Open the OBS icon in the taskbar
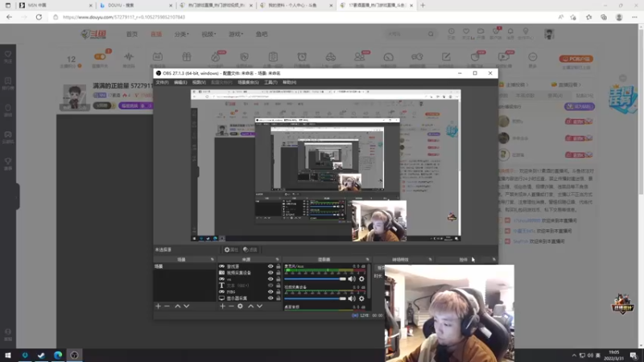 tap(74, 355)
